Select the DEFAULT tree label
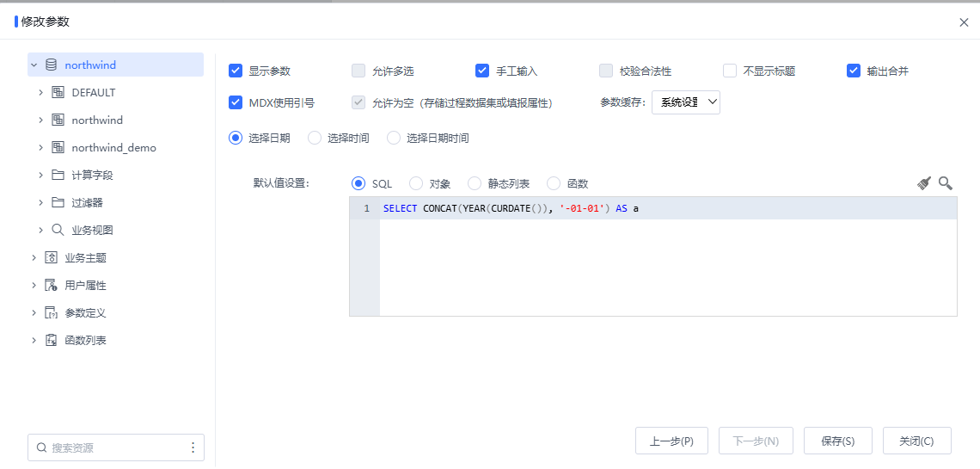 94,93
